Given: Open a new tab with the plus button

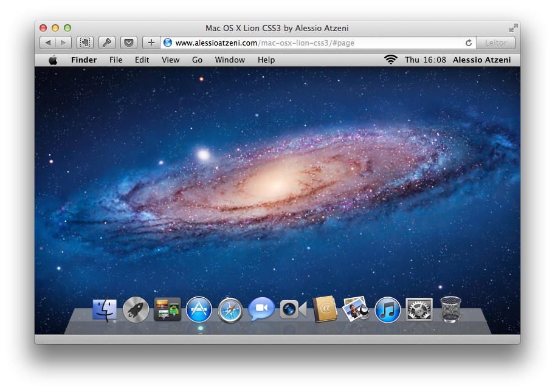Looking at the screenshot, I should (151, 43).
